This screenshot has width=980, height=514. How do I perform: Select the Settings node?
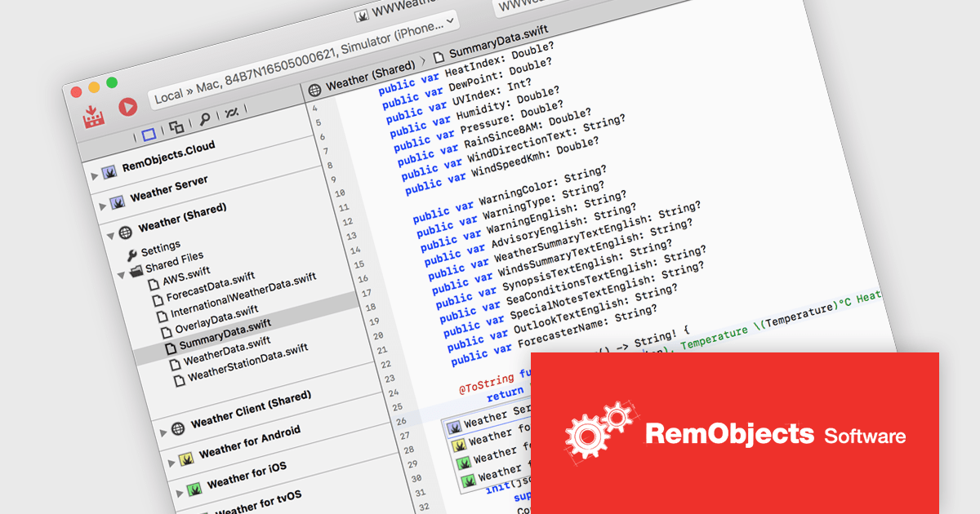[x=161, y=247]
